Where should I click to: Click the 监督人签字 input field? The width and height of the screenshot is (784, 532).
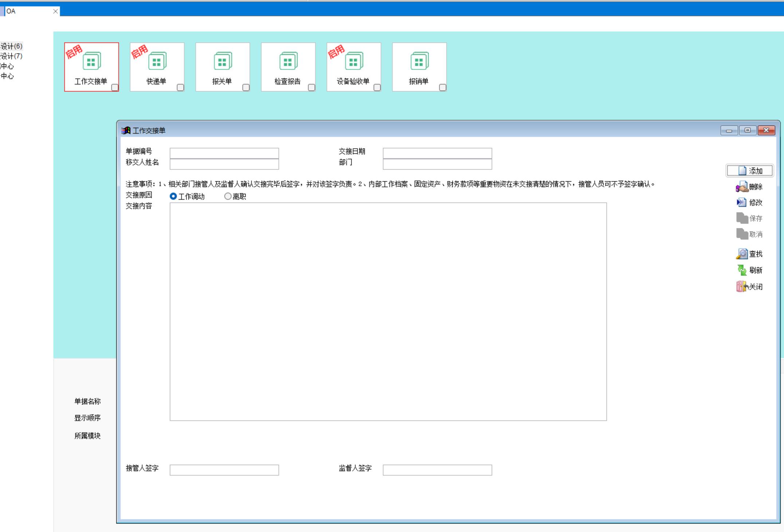(437, 470)
